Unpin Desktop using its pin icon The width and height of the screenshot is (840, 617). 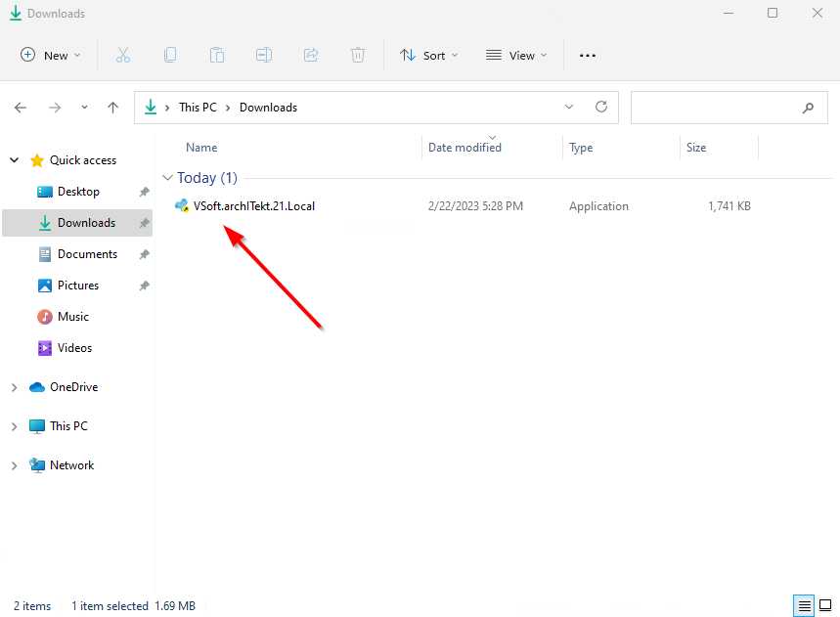tap(144, 192)
